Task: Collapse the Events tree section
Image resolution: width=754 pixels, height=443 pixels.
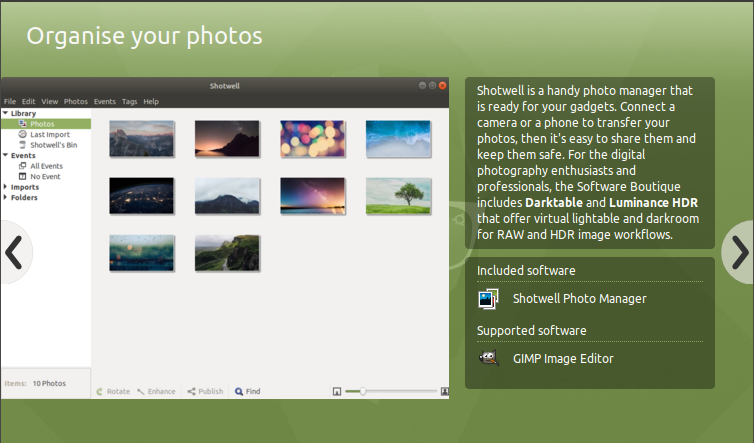Action: click(6, 155)
